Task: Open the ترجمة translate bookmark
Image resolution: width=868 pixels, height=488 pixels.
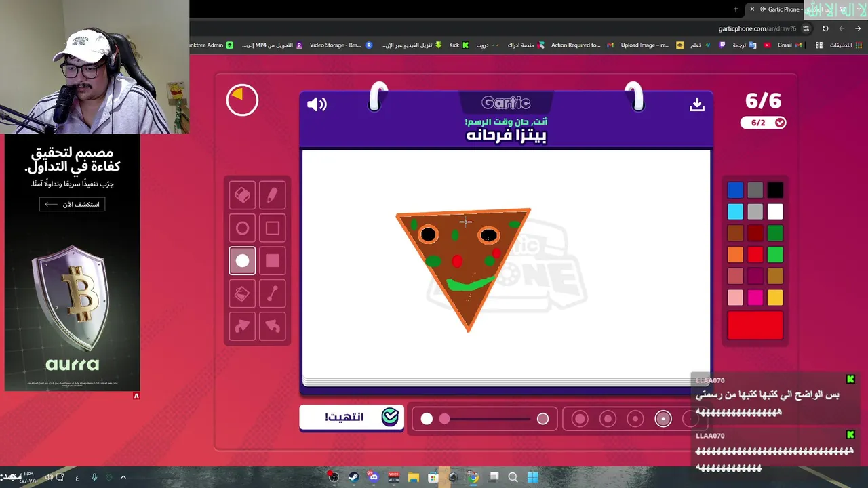Action: pyautogui.click(x=744, y=45)
